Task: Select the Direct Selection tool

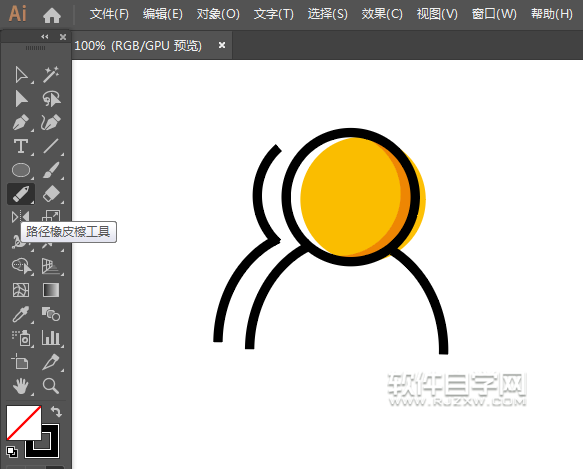Action: [21, 99]
